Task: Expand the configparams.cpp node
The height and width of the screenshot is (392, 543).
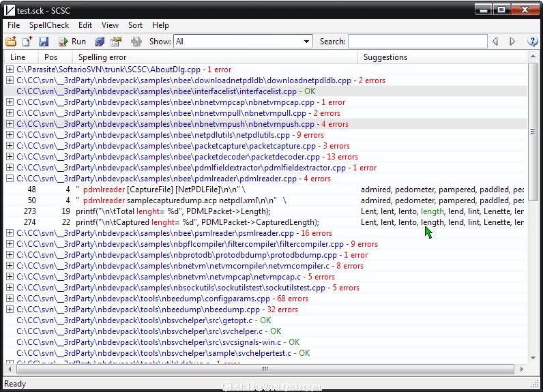Action: coord(10,298)
